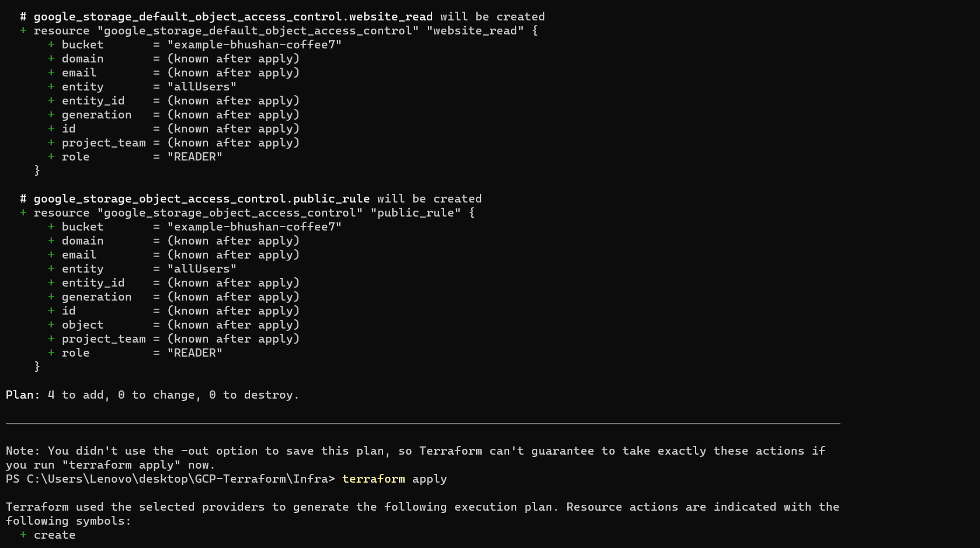The width and height of the screenshot is (980, 548).
Task: Click the resource "google_storage_default_object_access_control" declaration line
Action: tap(285, 31)
